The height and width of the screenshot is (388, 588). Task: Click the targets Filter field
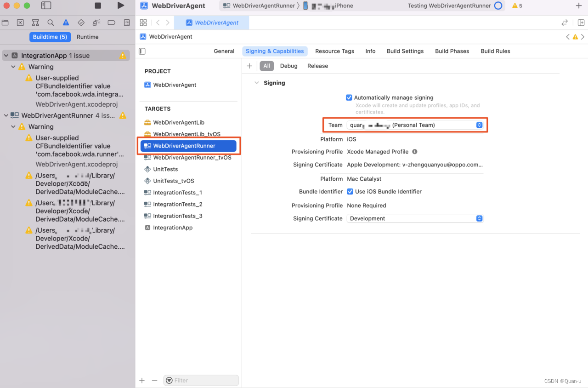coord(201,381)
